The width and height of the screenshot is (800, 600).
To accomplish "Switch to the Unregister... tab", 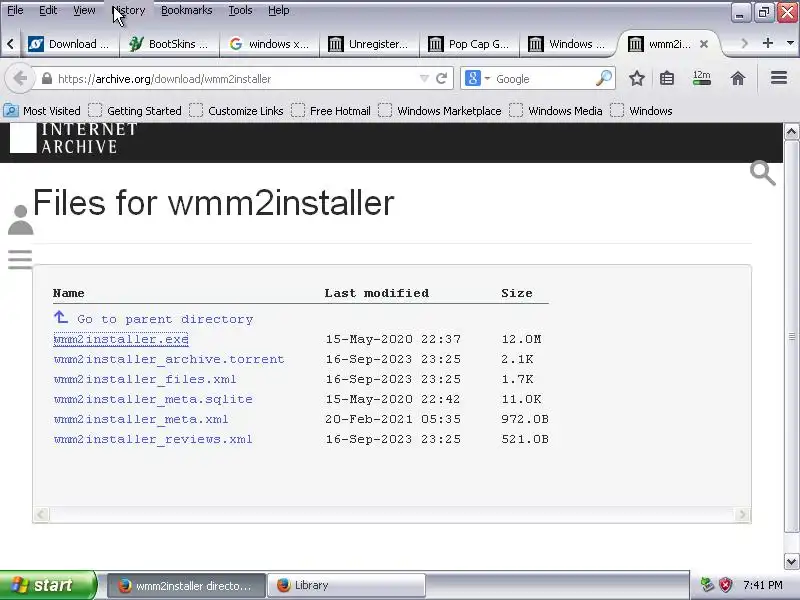I will [369, 44].
